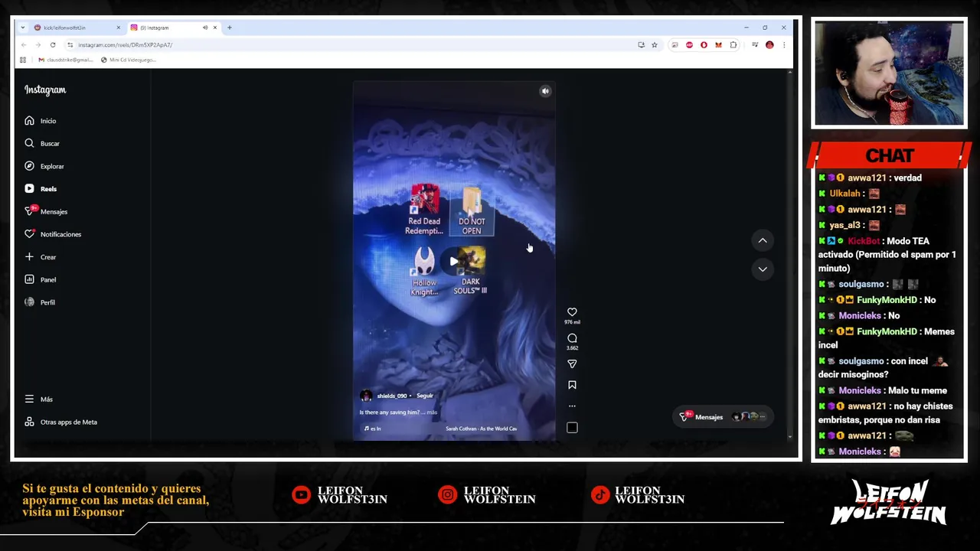Open the bookmarks bar apps grid icon
The width and height of the screenshot is (980, 551).
[x=23, y=60]
